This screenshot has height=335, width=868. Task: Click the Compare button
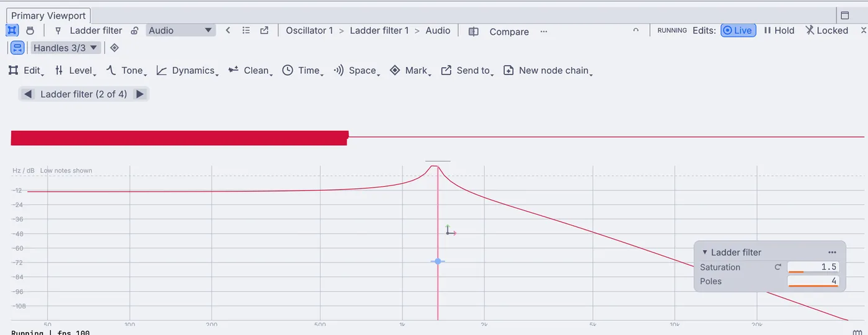click(509, 32)
